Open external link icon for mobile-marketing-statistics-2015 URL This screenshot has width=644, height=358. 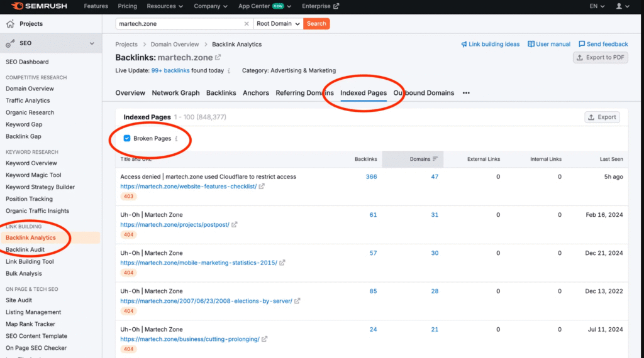[x=282, y=263]
